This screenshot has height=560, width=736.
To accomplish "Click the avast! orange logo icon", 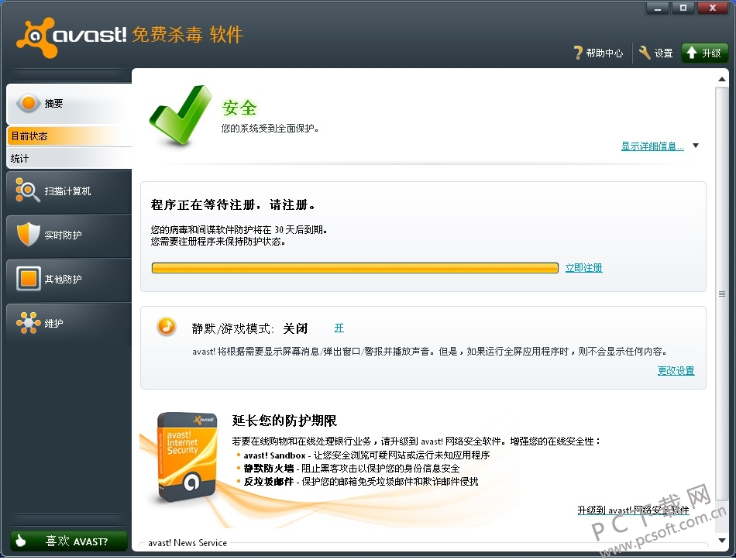I will click(x=36, y=37).
